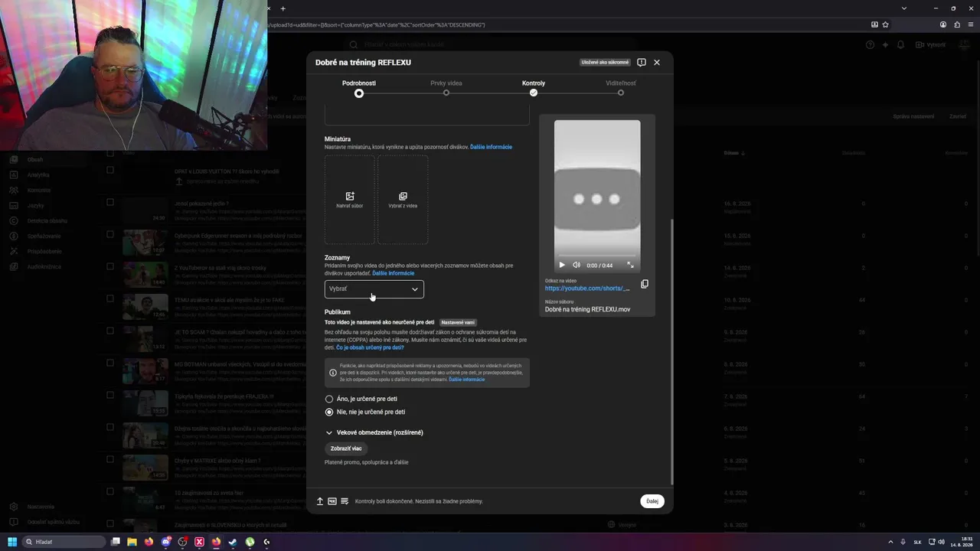Show hidden system tray icons chevron

tap(890, 542)
